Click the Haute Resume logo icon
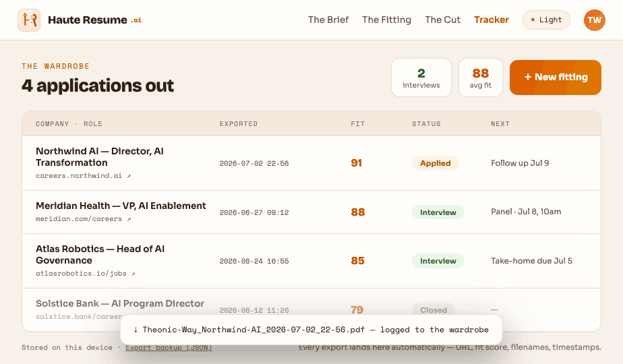 [x=29, y=20]
